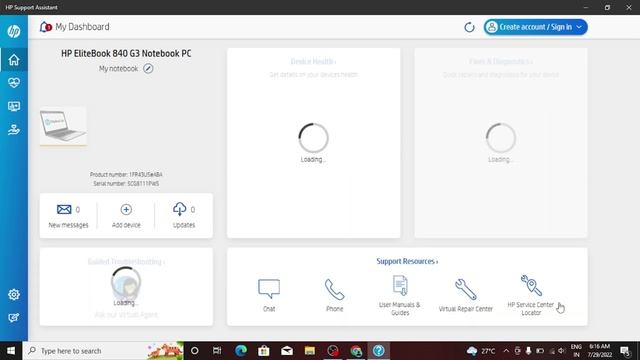Open the Fixes & Diagnostics card heading

coord(500,62)
